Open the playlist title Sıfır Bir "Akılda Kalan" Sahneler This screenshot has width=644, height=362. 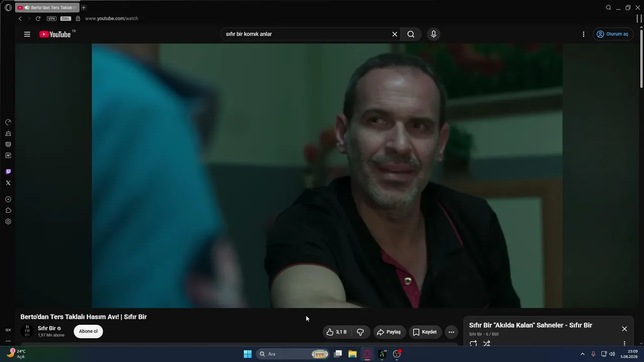coord(530,325)
